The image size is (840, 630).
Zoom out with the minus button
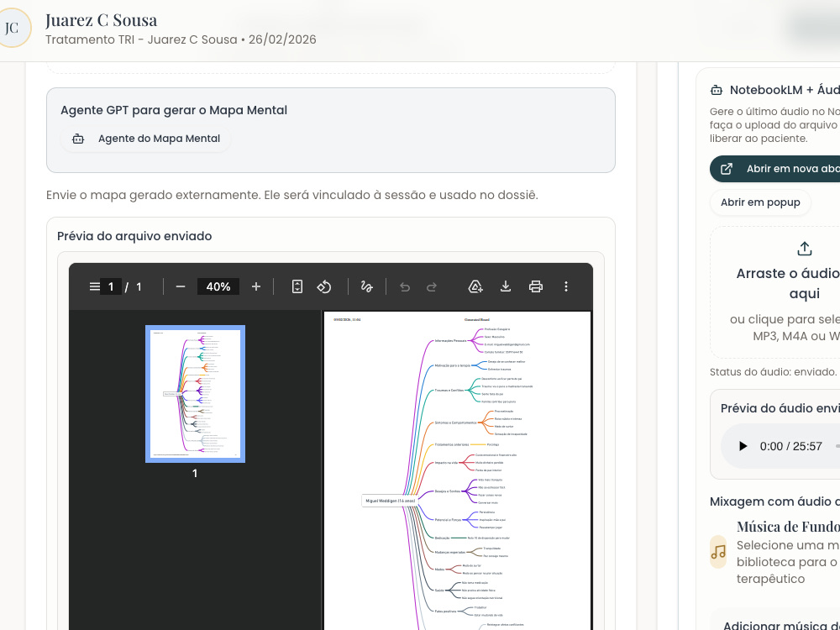tap(181, 286)
